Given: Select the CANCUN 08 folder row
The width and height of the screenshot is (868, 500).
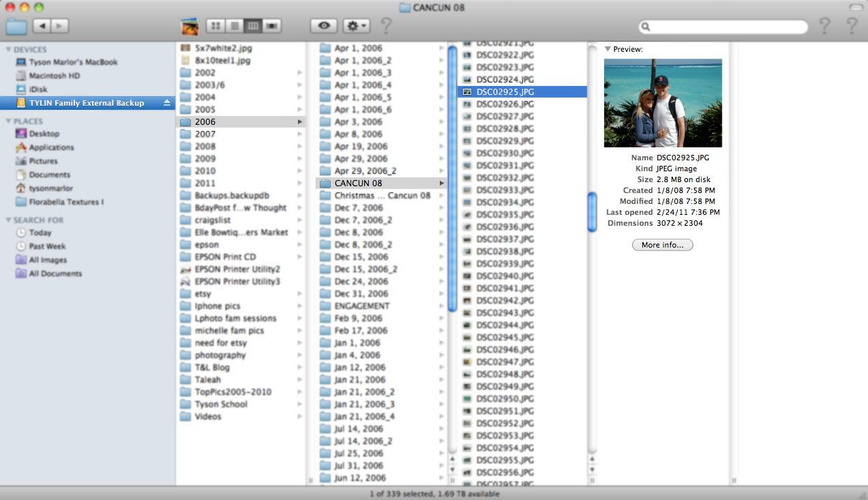Looking at the screenshot, I should pos(381,183).
